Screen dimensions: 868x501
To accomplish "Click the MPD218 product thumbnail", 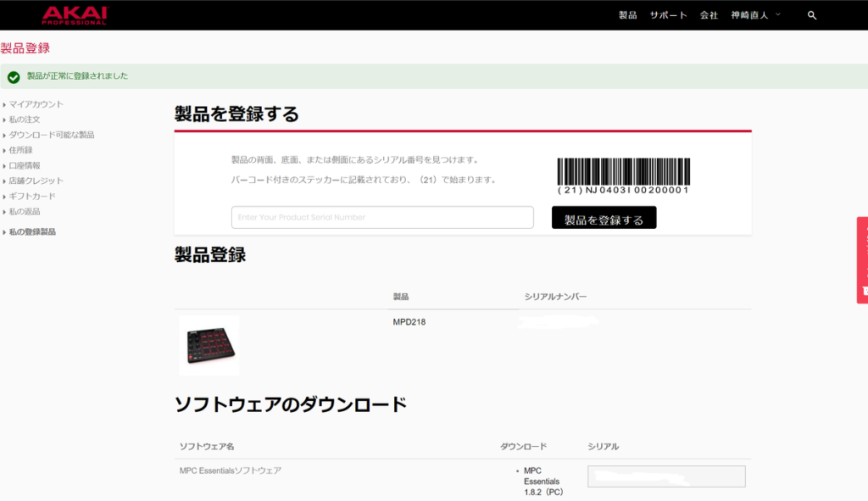I will tap(209, 345).
